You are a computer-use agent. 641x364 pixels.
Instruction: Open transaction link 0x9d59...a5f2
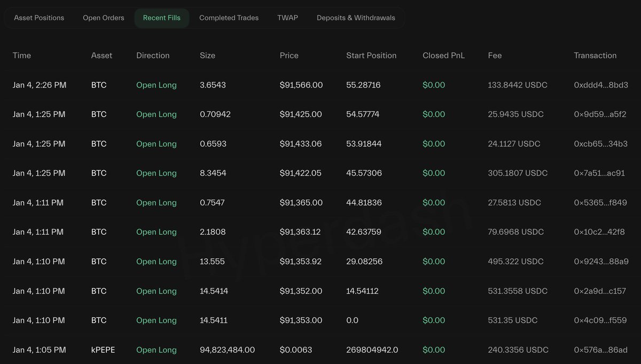point(600,114)
